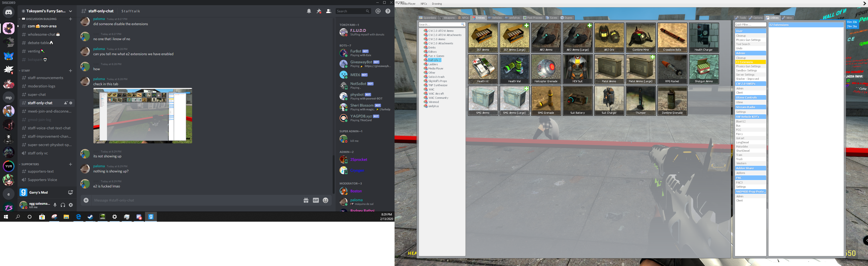Open the staff-announcements channel
Viewport: 868px width, 266px height.
(x=45, y=78)
